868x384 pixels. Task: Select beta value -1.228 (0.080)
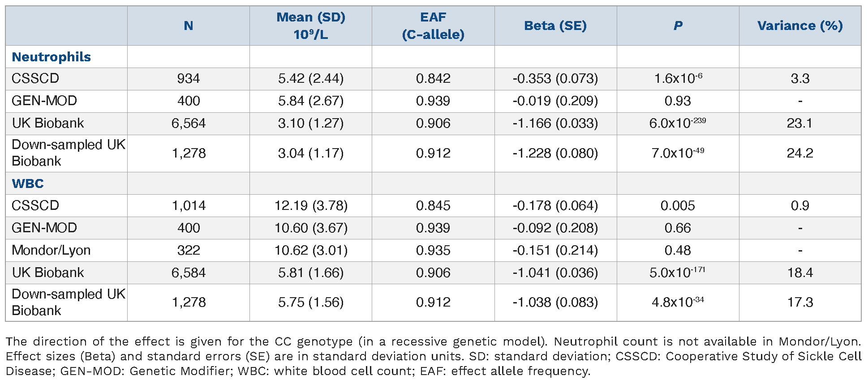(555, 154)
